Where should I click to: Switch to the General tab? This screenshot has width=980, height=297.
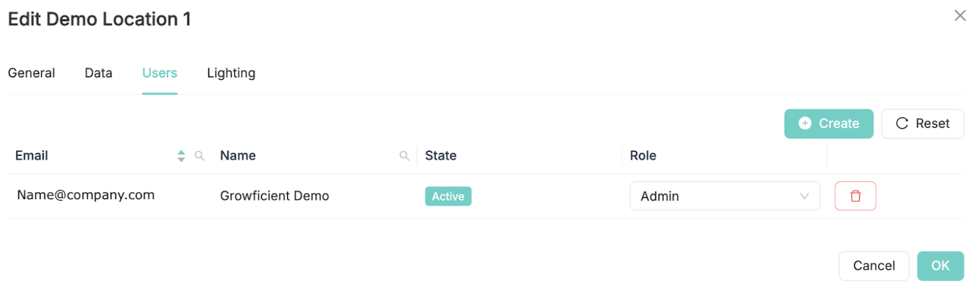(31, 73)
